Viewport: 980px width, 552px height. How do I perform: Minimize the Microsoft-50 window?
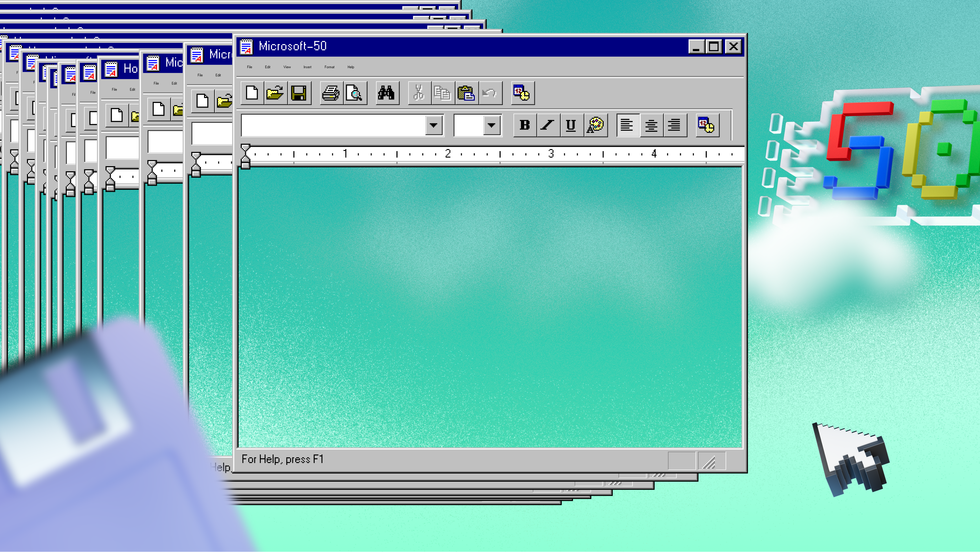pyautogui.click(x=696, y=47)
